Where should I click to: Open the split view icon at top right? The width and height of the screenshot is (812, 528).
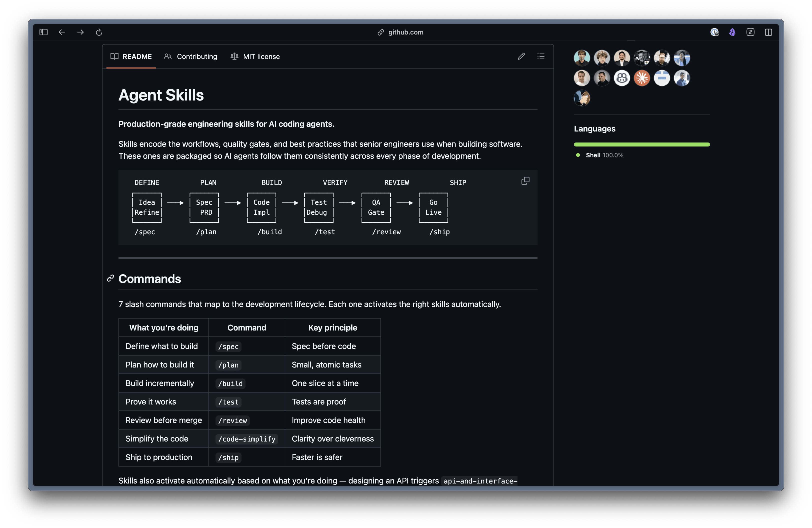(768, 32)
